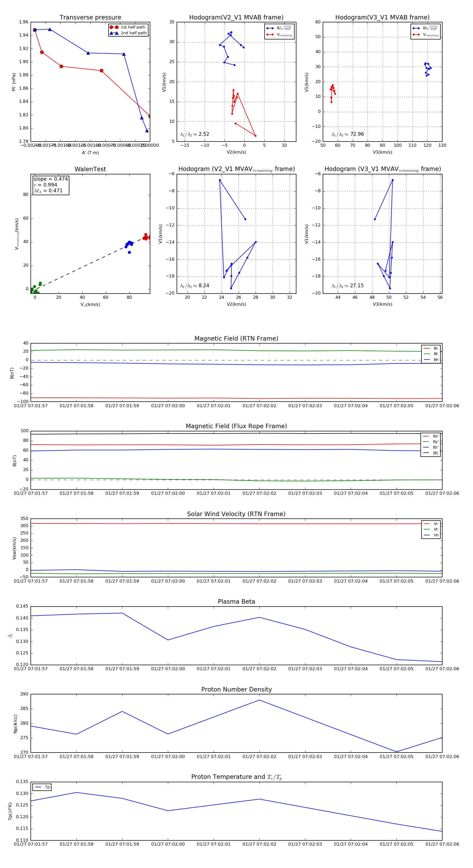This screenshot has height=868, width=473.
Task: Select the By' legend entry
Action: tap(431, 442)
